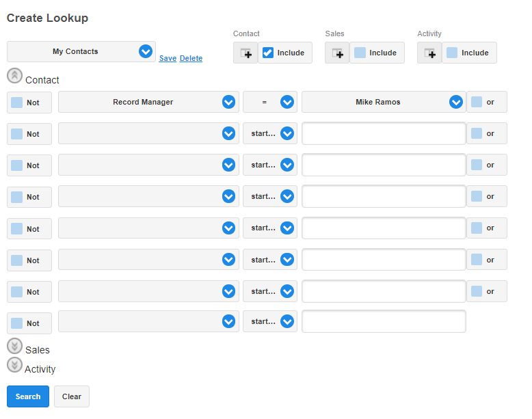532x419 pixels.
Task: Collapse the Contact section
Action: 14,75
